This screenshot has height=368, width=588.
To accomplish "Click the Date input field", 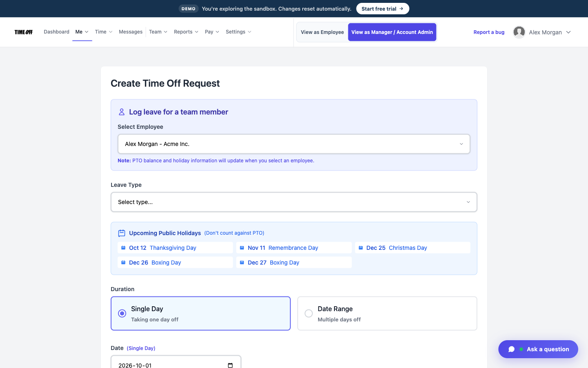I will (x=176, y=362).
